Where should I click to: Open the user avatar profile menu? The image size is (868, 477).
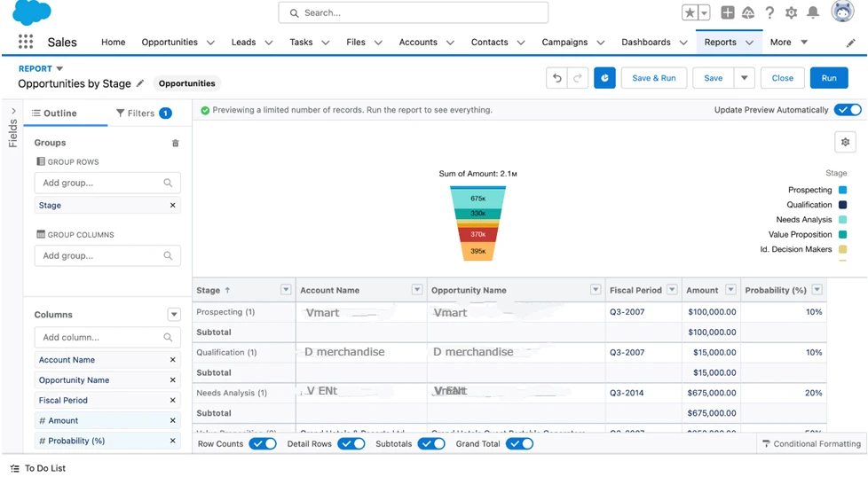tap(842, 12)
